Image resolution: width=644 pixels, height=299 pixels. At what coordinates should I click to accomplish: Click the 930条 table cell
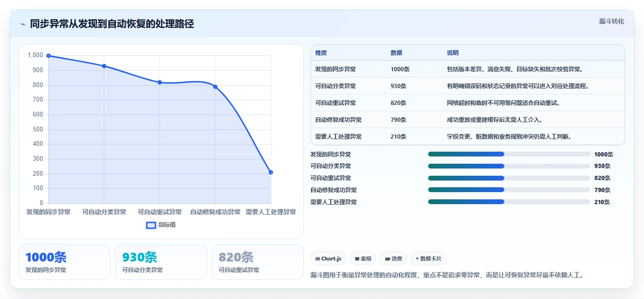click(x=399, y=86)
